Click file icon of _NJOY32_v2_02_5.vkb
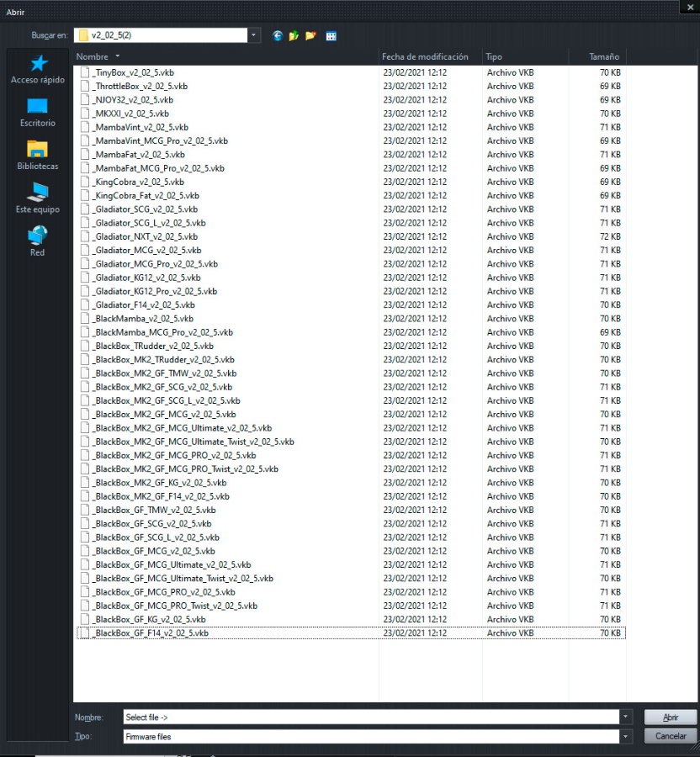 (85, 100)
